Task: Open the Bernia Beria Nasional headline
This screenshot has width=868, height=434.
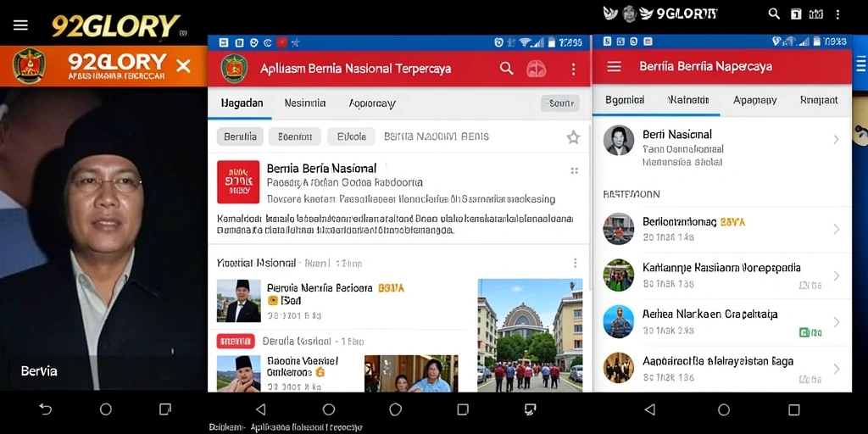Action: [321, 168]
